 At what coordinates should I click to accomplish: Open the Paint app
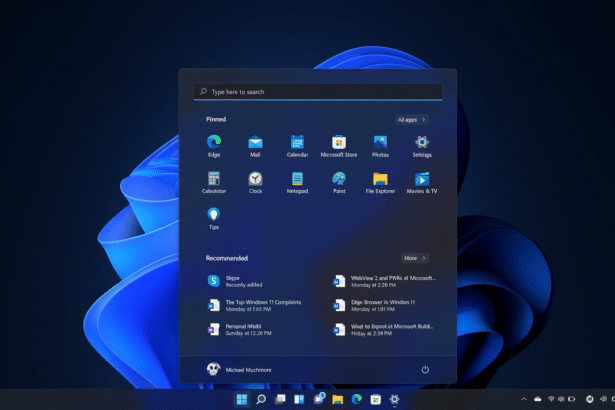click(x=339, y=182)
